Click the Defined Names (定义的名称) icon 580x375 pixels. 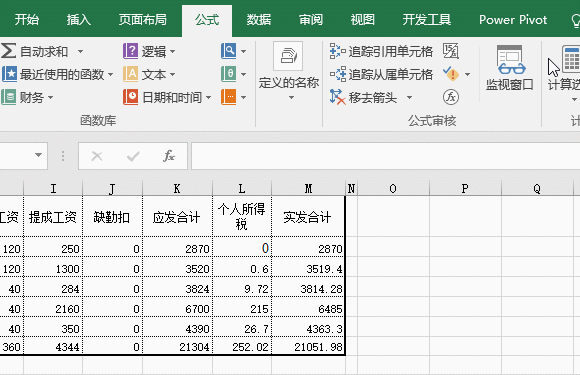point(288,56)
